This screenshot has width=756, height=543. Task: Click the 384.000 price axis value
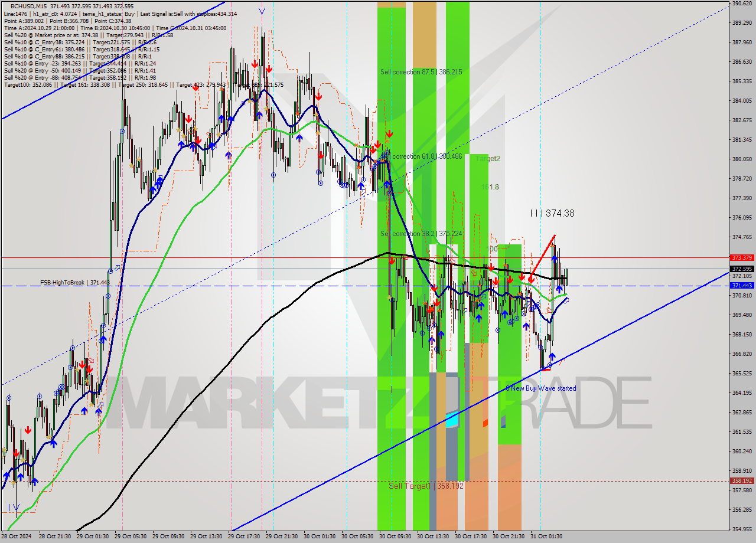pyautogui.click(x=742, y=100)
